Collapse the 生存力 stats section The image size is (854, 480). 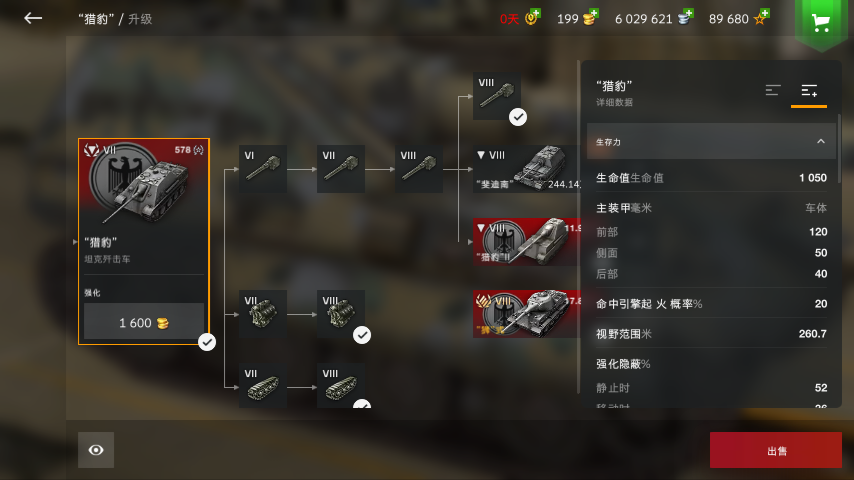821,142
